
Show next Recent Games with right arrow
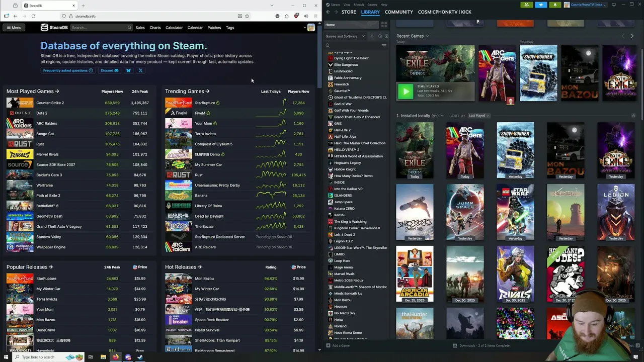(632, 36)
